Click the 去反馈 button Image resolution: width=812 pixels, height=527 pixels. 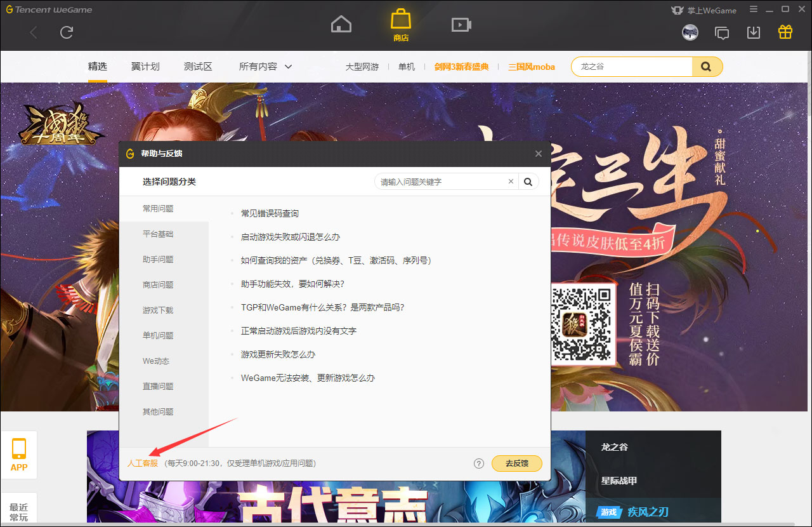pyautogui.click(x=516, y=464)
